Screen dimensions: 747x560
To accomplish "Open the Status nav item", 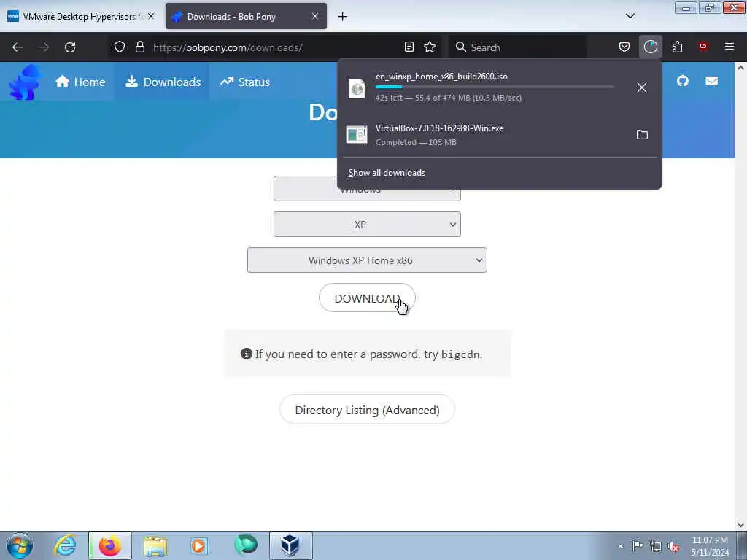I will [x=245, y=82].
